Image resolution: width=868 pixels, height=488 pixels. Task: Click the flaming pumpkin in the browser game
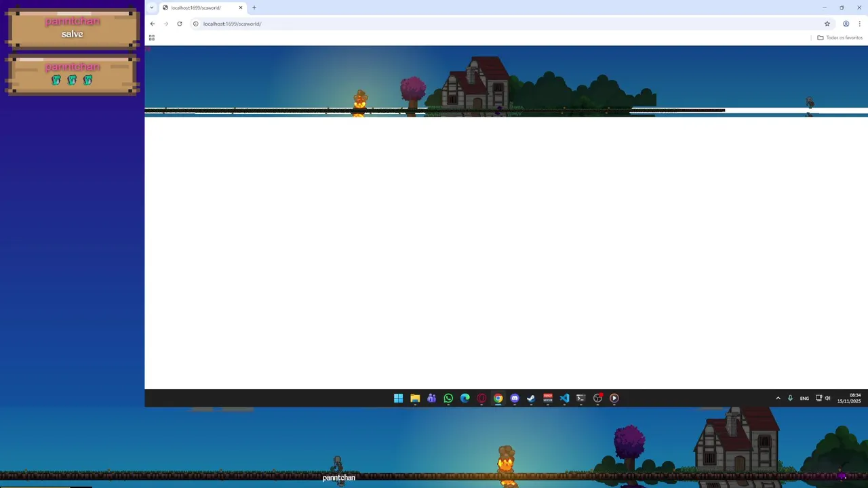[x=360, y=100]
